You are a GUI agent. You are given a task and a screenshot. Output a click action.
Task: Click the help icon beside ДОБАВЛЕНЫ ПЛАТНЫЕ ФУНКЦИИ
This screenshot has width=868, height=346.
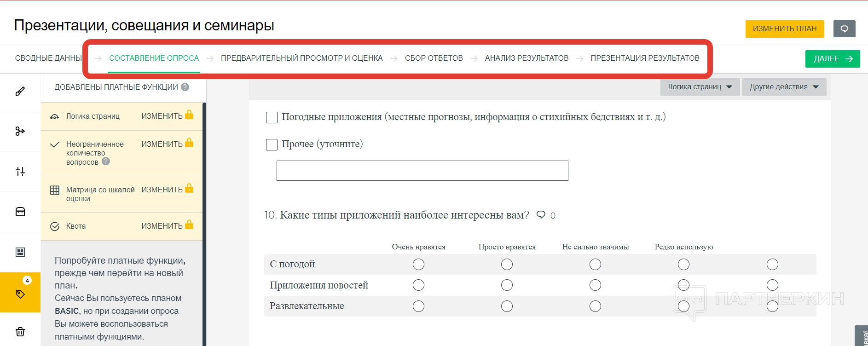(x=185, y=87)
